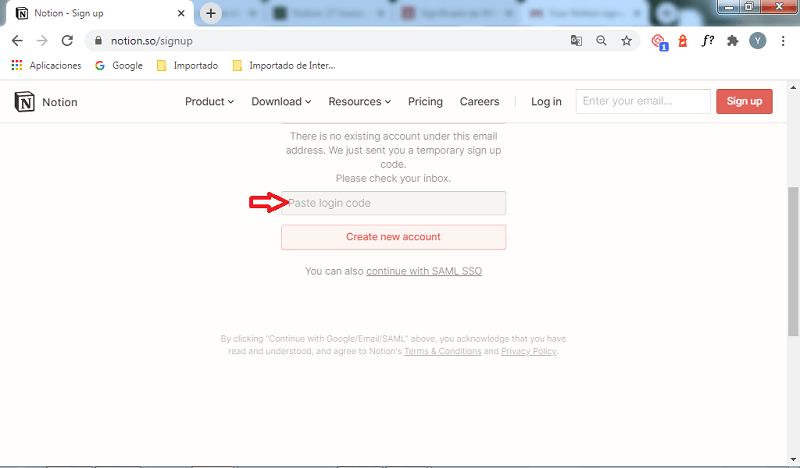Open the Importado bookmarks folder
The width and height of the screenshot is (800, 468).
pyautogui.click(x=187, y=65)
